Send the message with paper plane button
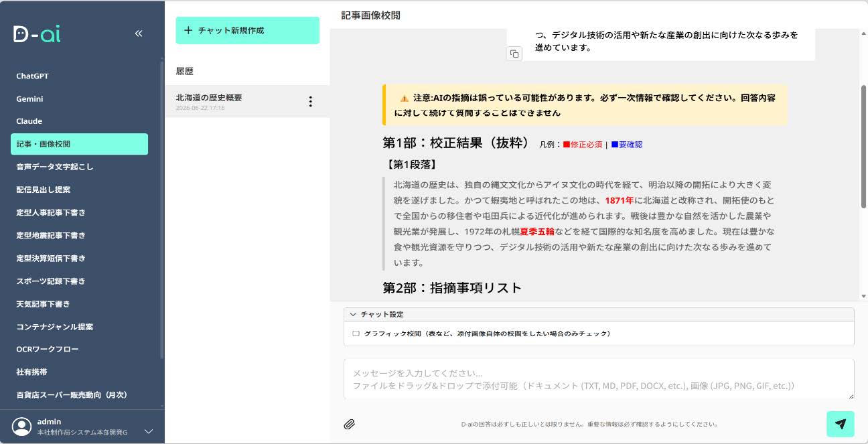The height and width of the screenshot is (444, 868). tap(841, 424)
